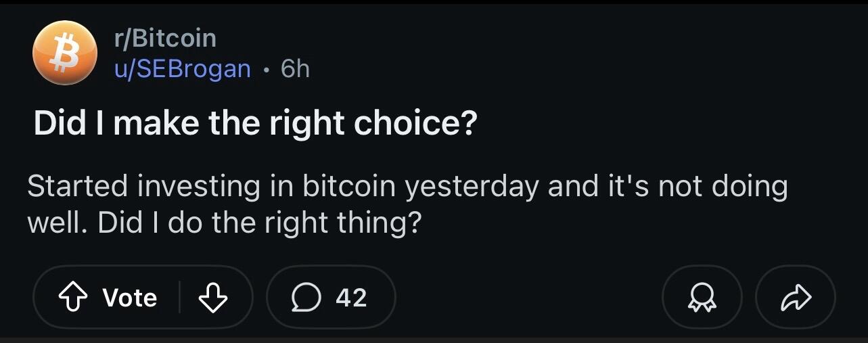View the 42 comments on this post
868x343 pixels.
[x=331, y=297]
